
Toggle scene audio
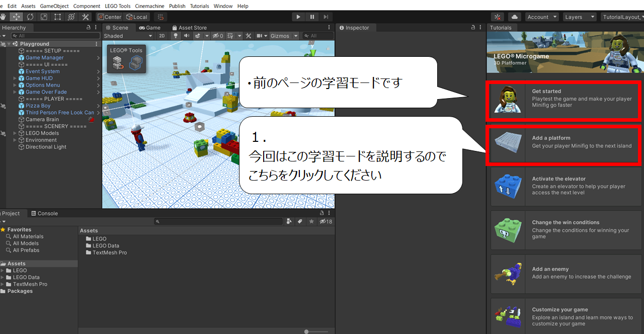pyautogui.click(x=186, y=36)
